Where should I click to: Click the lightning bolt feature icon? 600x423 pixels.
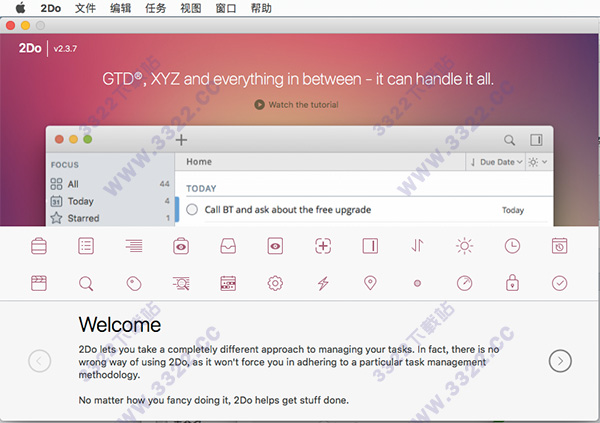323,283
